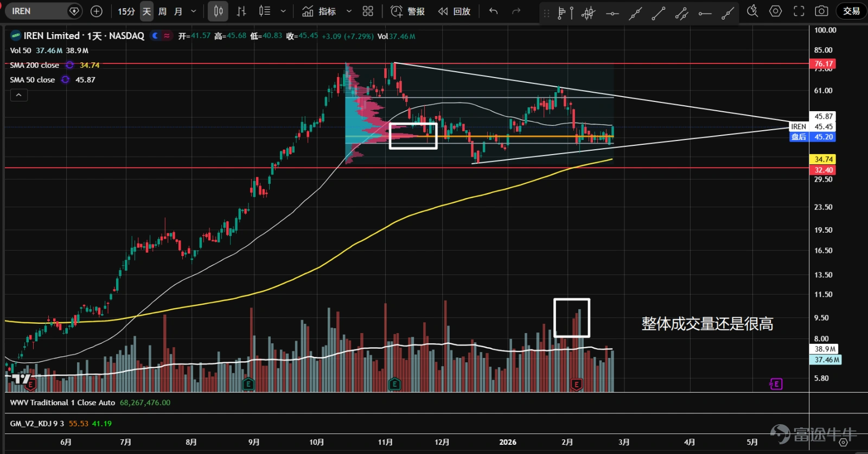Click the TradingView logo on chart

22,379
